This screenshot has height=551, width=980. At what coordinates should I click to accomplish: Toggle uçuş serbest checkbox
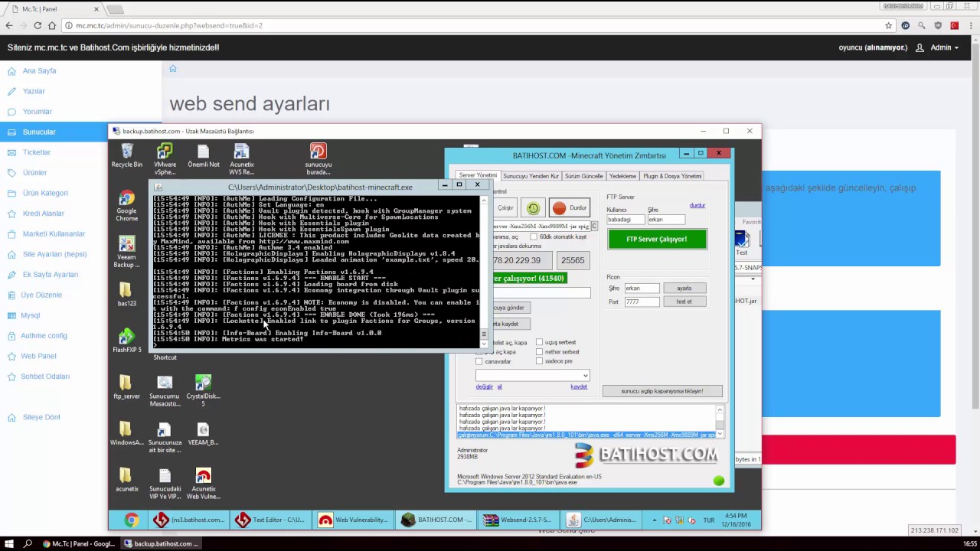click(539, 342)
